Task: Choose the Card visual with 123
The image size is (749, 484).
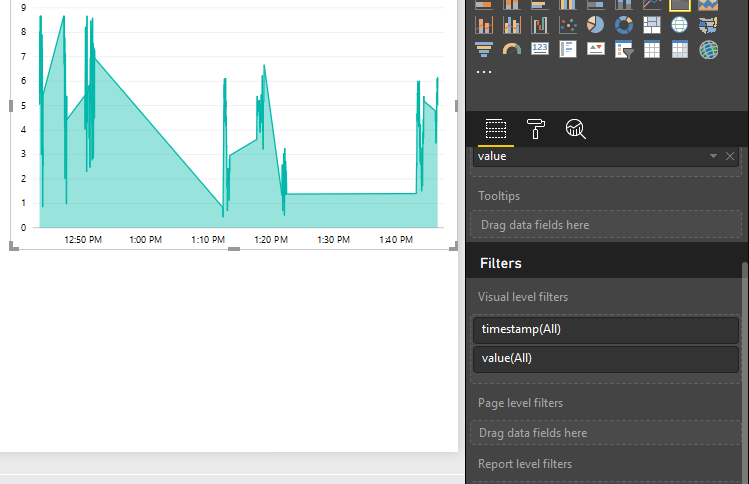Action: click(x=540, y=49)
